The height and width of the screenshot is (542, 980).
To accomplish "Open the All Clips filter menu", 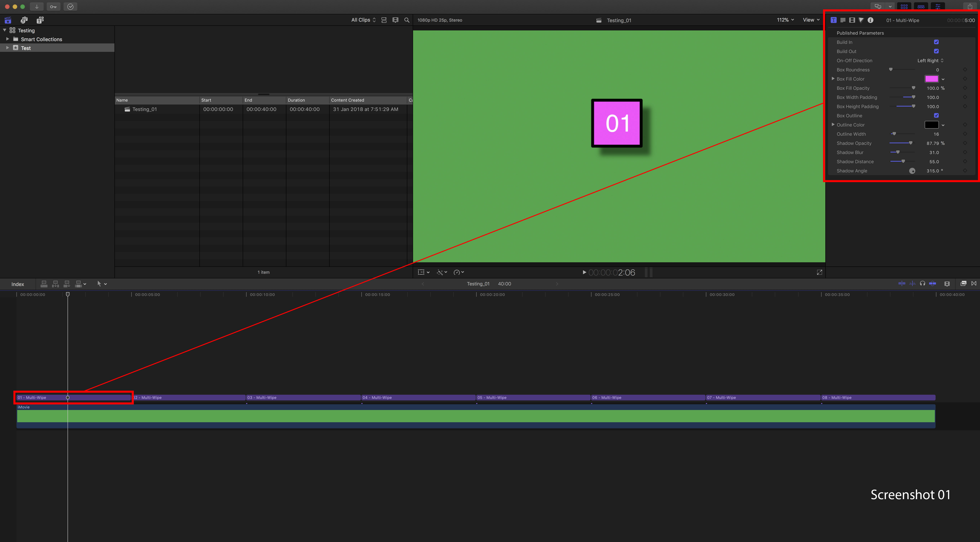I will (x=363, y=20).
